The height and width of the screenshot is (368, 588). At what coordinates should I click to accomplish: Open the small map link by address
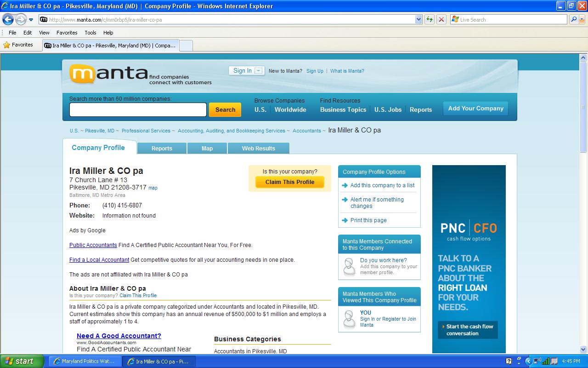pyautogui.click(x=153, y=188)
